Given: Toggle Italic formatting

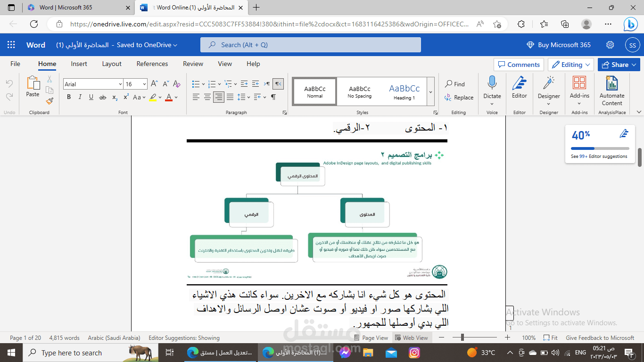Looking at the screenshot, I should coord(80,97).
